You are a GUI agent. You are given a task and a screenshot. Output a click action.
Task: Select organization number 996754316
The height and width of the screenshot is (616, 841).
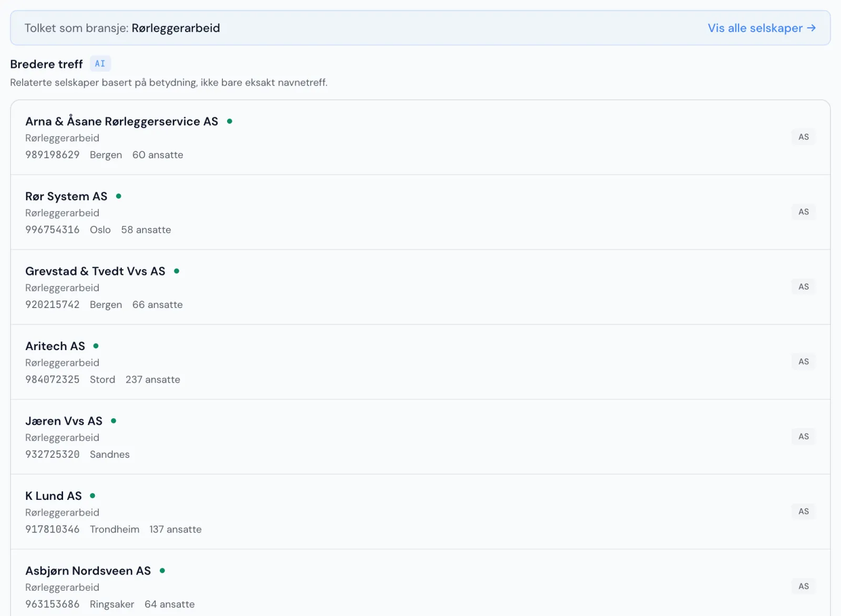(x=53, y=230)
